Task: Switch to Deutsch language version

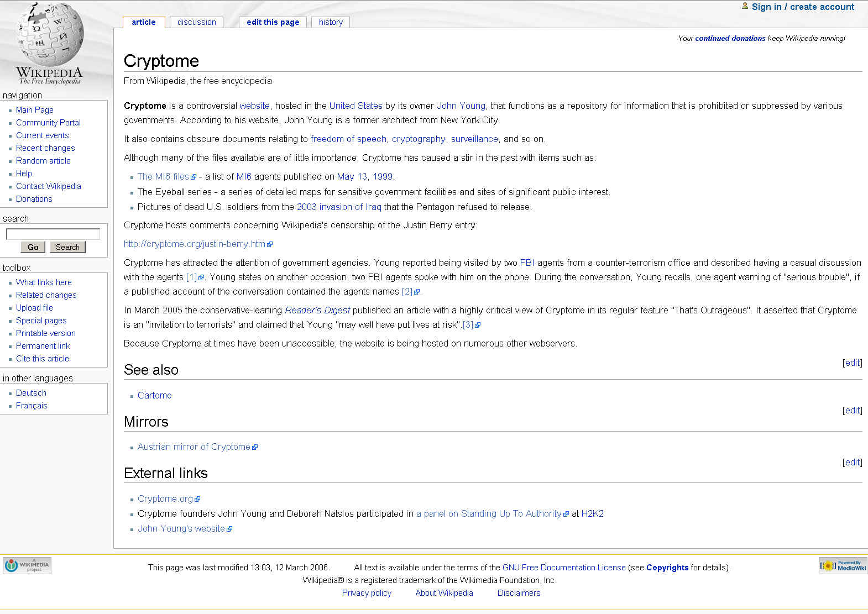Action: click(x=31, y=393)
